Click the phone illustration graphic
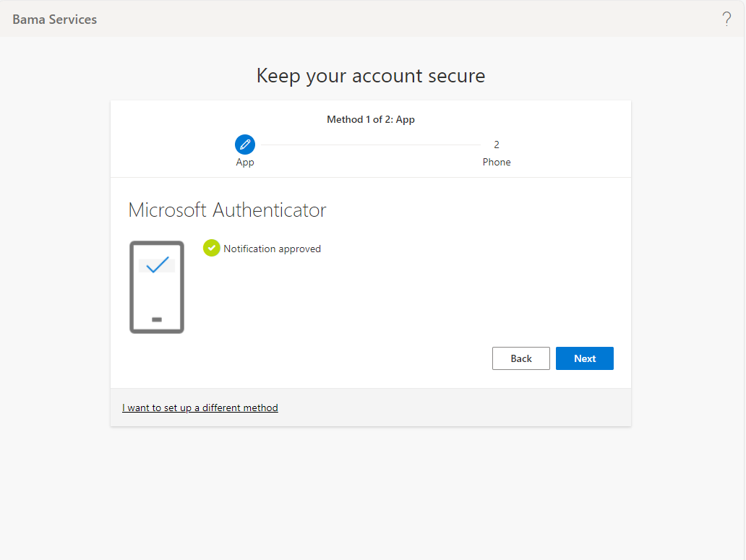Viewport: 746px width, 560px height. [x=157, y=287]
